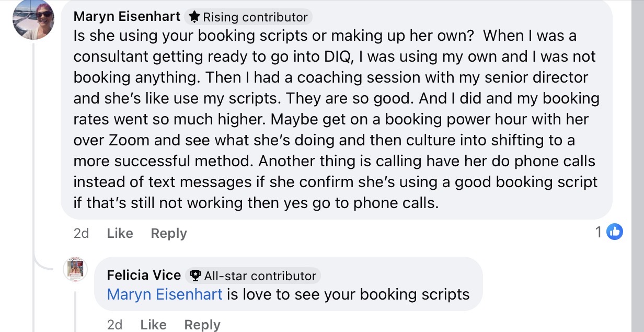Click the All-star contributor trophy icon
This screenshot has height=332, width=644.
(196, 276)
